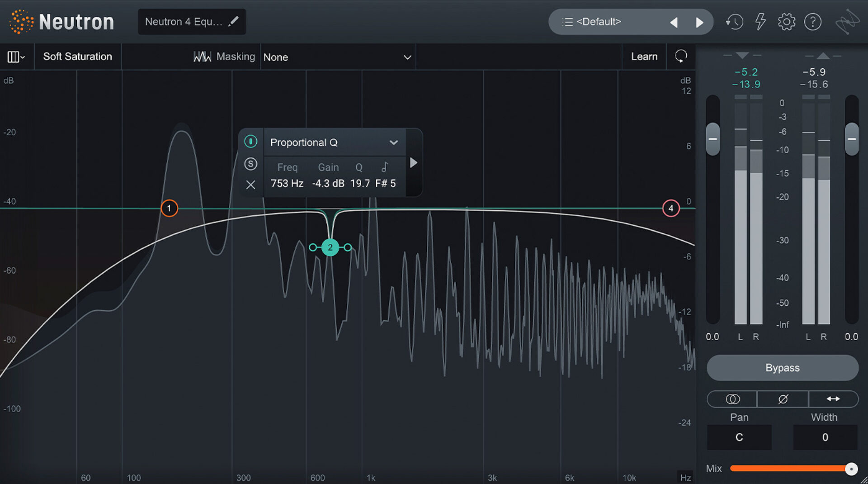
Task: Click the phase invert icon under Bypass
Action: 783,399
